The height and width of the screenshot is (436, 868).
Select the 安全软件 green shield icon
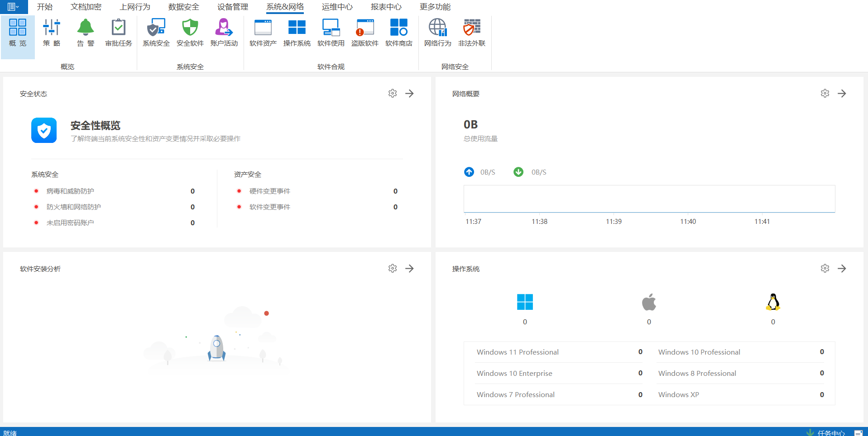[190, 33]
